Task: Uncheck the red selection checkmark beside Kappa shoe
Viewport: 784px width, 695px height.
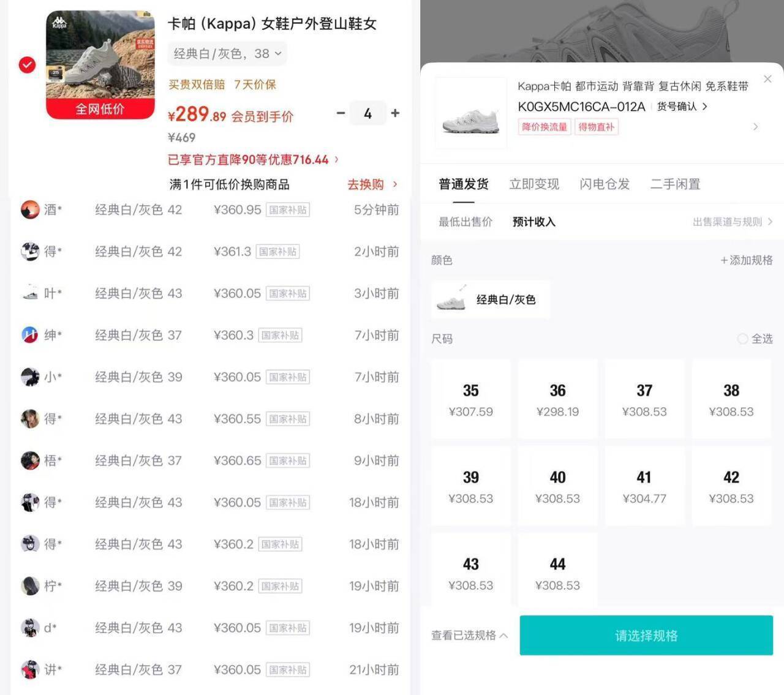Action: (27, 64)
